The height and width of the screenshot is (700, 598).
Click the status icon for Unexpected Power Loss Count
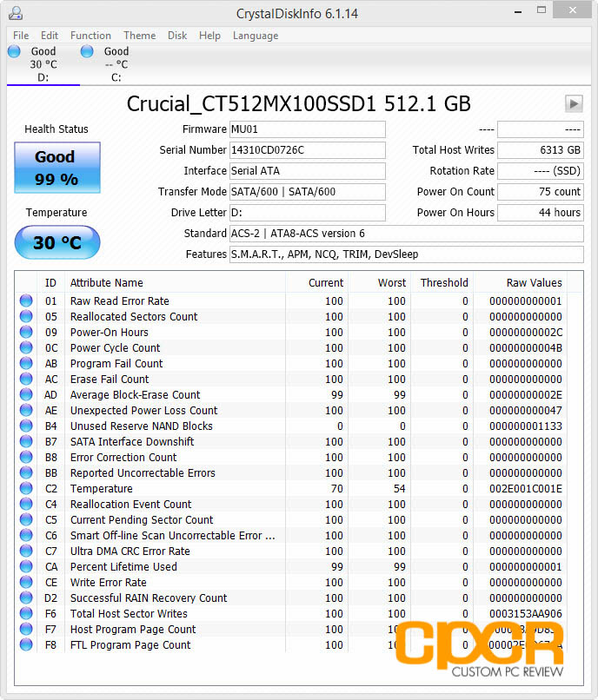click(26, 410)
